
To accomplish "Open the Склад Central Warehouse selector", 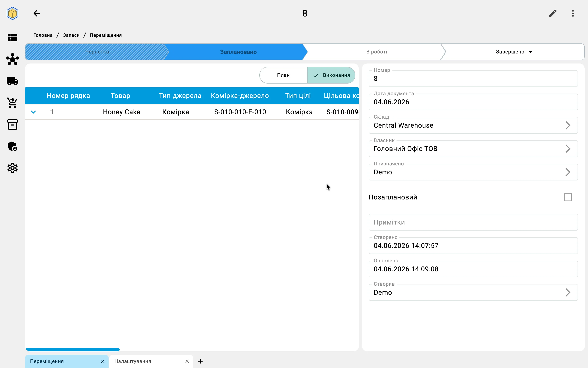I will pos(473,125).
